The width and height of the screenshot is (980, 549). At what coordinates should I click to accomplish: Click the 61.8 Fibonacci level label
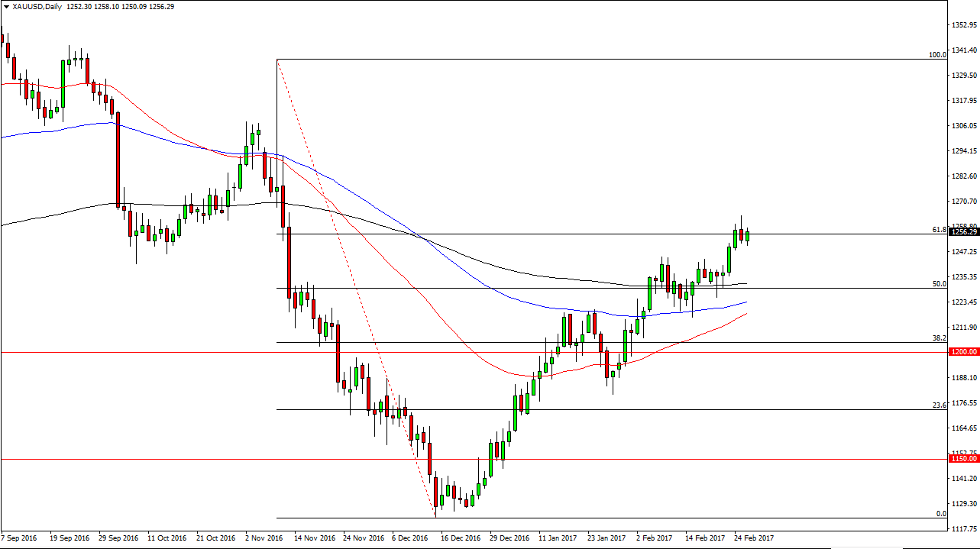[940, 229]
